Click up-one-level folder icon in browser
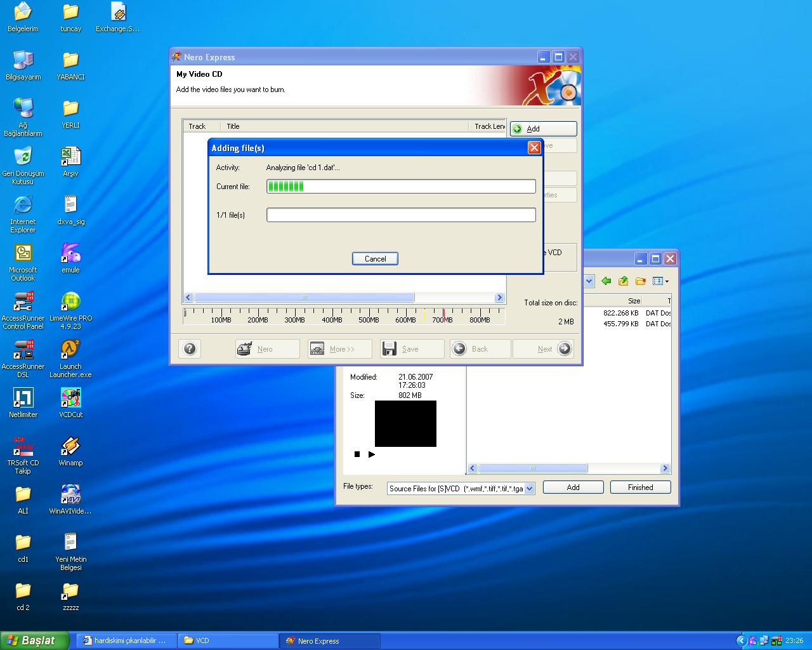The image size is (812, 650). click(x=623, y=281)
